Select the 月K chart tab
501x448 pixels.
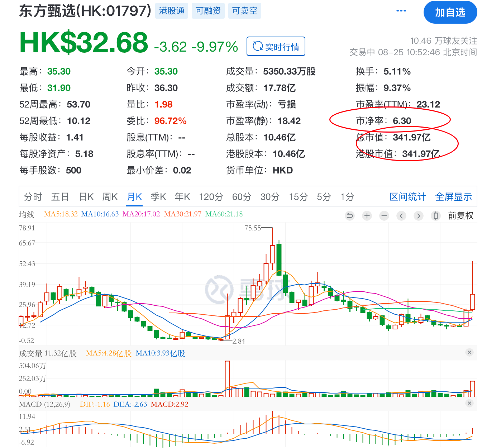coord(134,197)
